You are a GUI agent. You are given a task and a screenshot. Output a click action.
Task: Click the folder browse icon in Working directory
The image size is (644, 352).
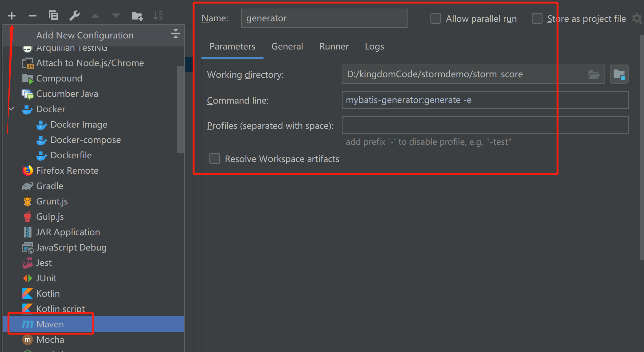594,74
